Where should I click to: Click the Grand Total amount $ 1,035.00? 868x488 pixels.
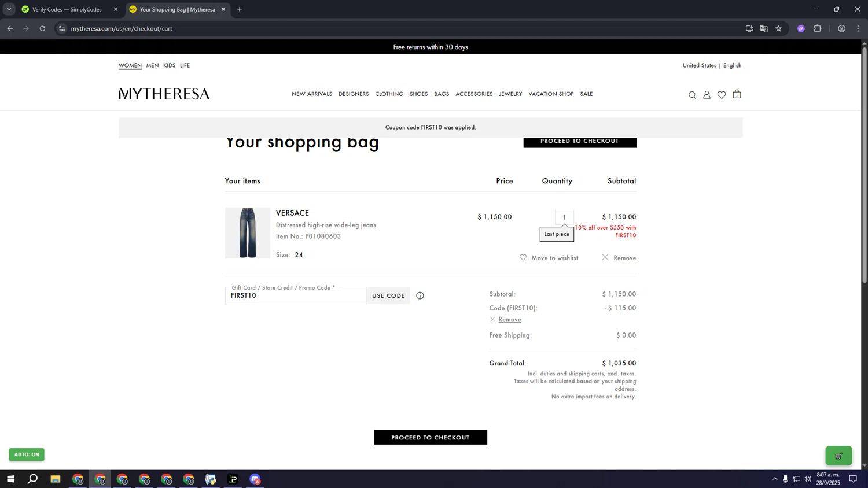click(619, 363)
